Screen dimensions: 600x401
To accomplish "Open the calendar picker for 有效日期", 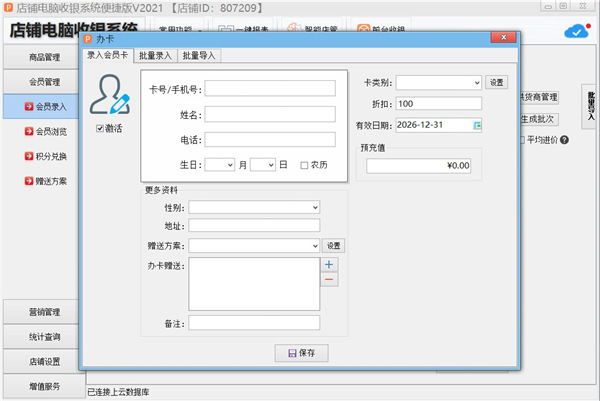I will coord(477,126).
